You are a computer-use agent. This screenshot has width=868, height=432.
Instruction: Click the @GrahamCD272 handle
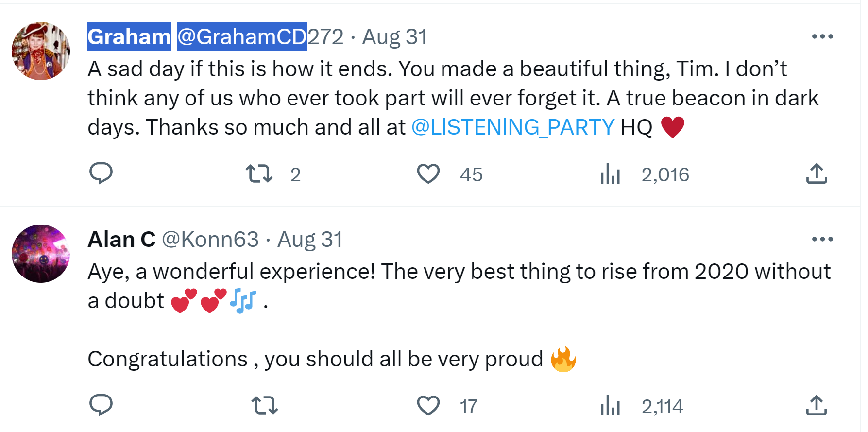tap(260, 37)
